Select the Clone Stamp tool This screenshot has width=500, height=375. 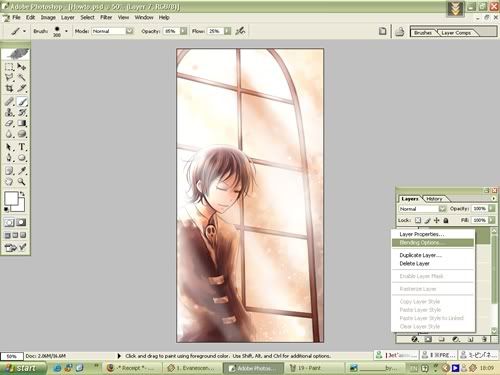coord(9,112)
